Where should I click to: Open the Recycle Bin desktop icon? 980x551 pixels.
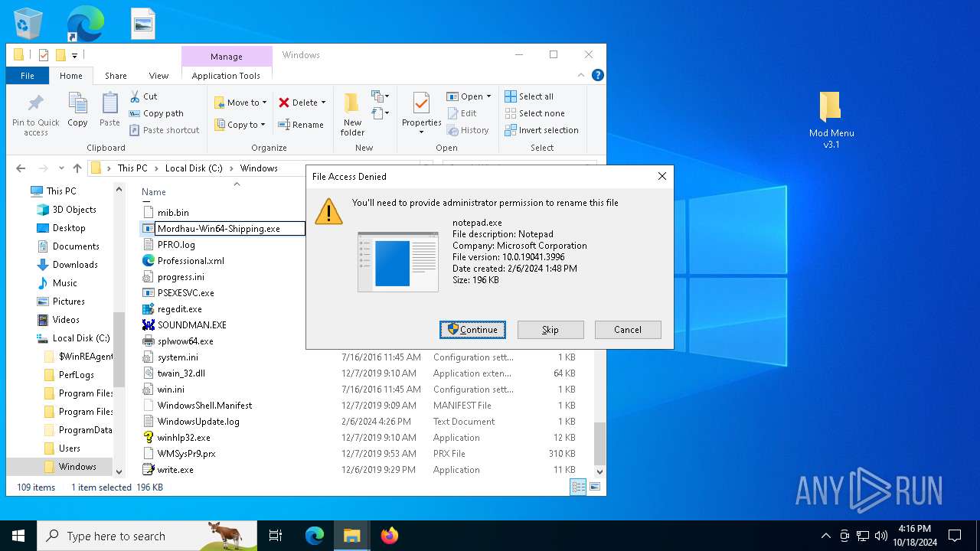tap(28, 24)
